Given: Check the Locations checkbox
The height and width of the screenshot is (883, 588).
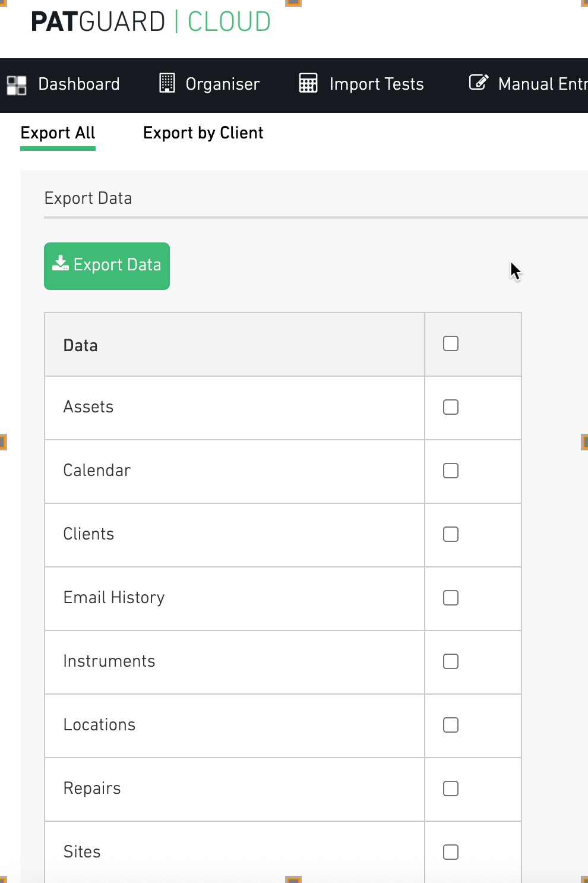Looking at the screenshot, I should pos(451,725).
